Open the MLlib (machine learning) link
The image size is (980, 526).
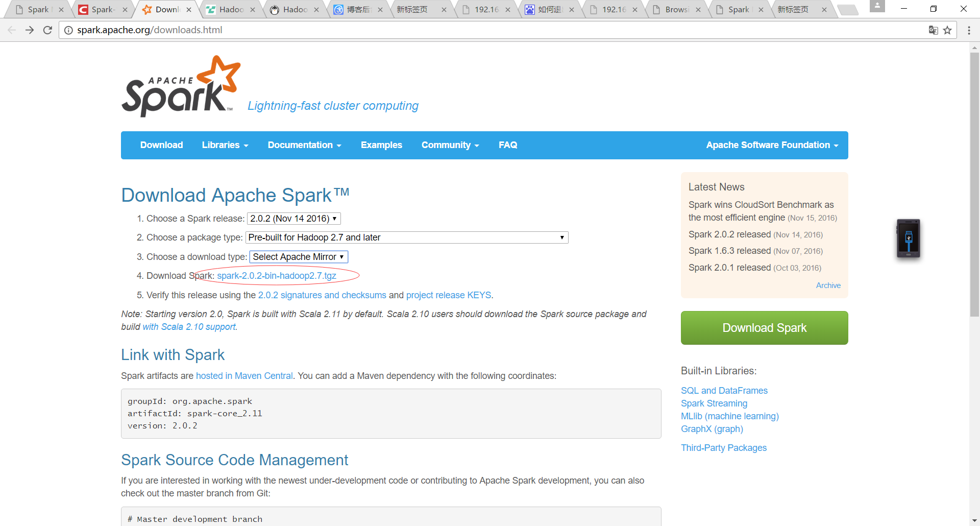(729, 416)
